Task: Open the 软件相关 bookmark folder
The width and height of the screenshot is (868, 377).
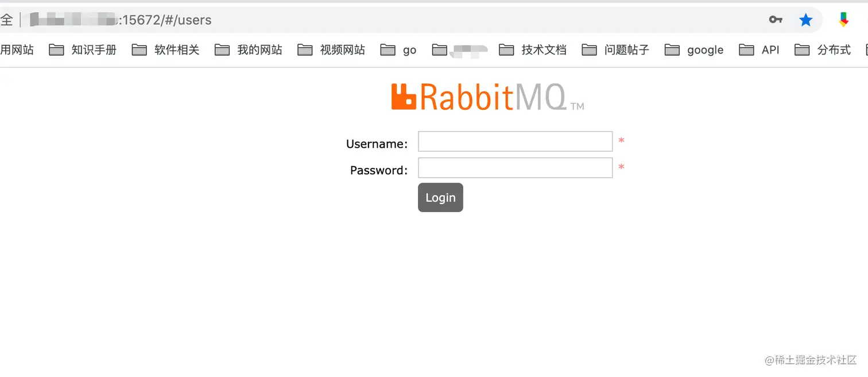Action: [x=166, y=50]
